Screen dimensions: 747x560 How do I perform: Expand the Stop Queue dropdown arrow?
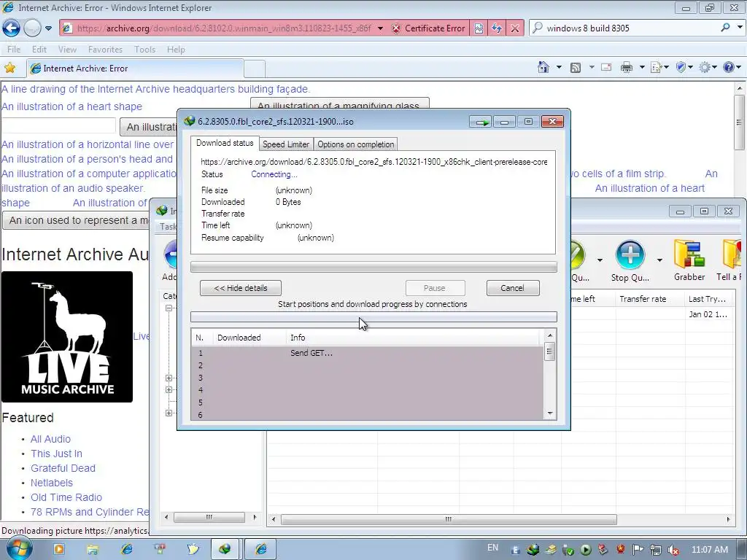coord(659,260)
